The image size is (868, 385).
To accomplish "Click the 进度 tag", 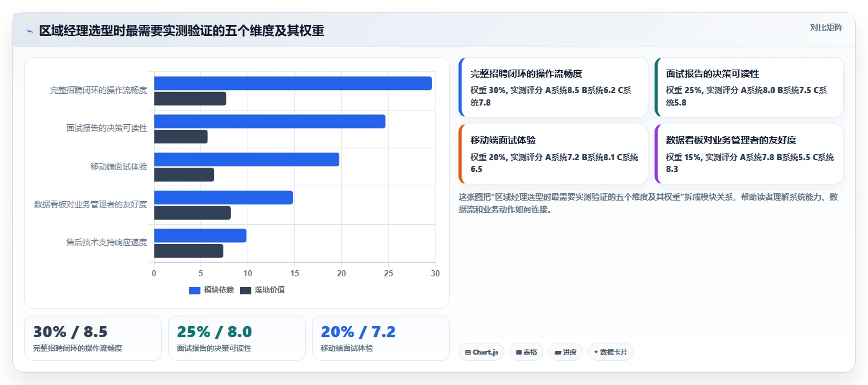I will (566, 352).
